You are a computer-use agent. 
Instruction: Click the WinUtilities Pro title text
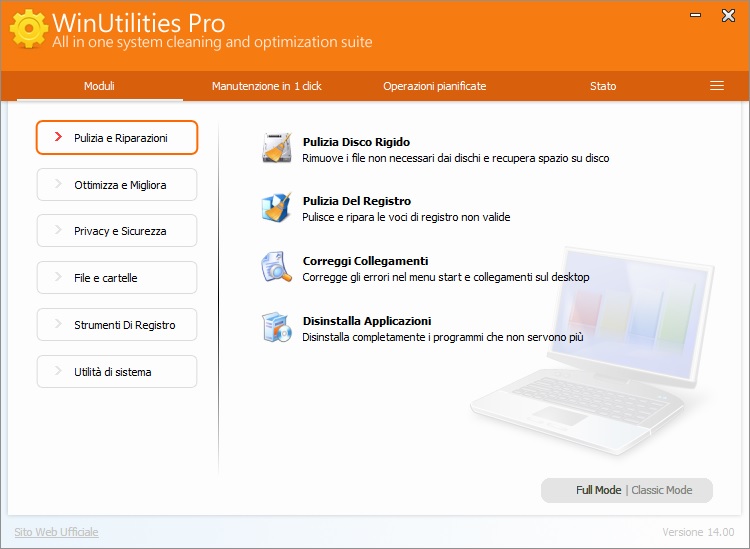coord(139,22)
